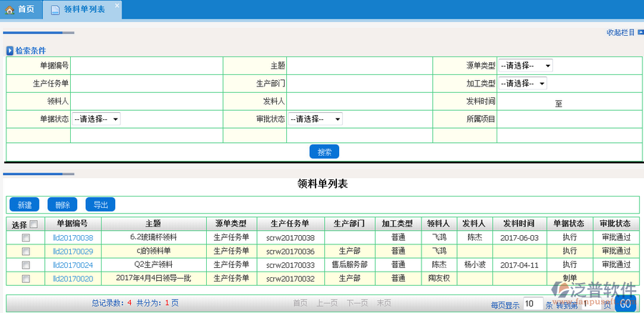Check the row for lld20170024

[26, 265]
